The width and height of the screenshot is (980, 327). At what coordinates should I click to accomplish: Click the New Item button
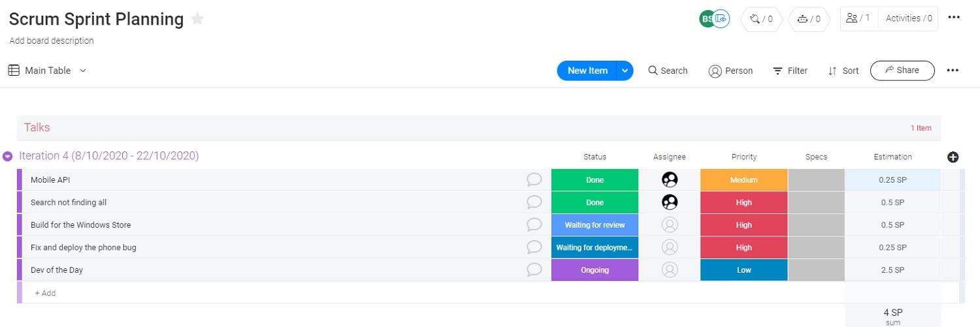click(587, 70)
